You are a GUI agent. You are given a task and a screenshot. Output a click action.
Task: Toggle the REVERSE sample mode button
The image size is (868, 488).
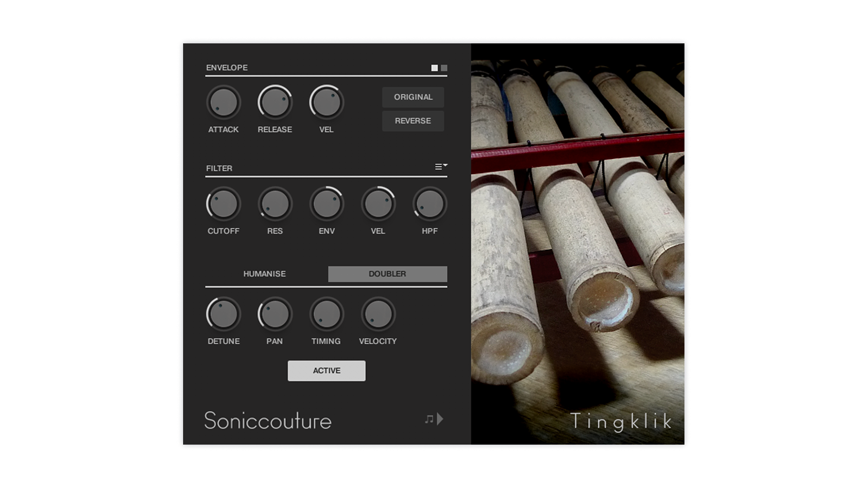(x=413, y=121)
